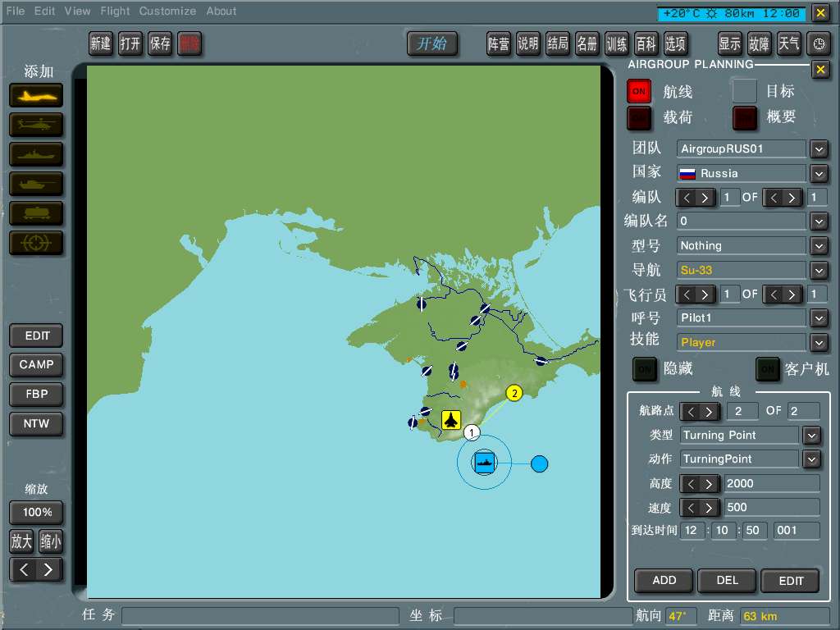
Task: Select the add airplane icon
Action: [x=36, y=96]
